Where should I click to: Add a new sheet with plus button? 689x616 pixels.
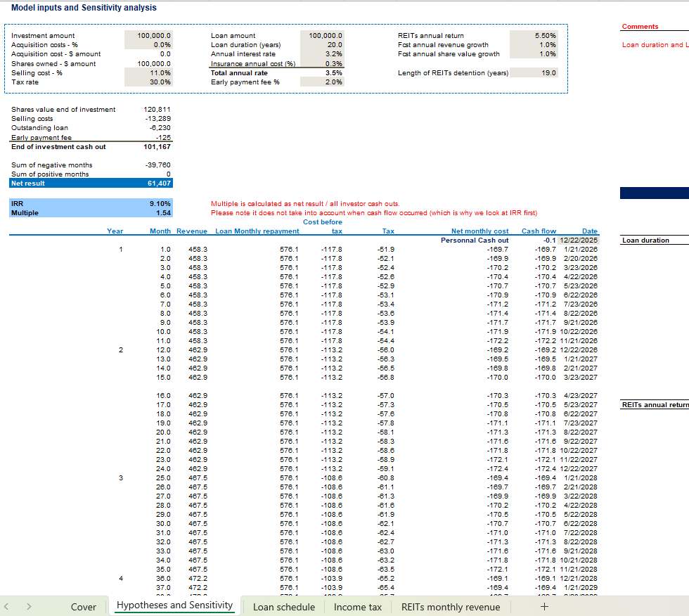tap(543, 607)
